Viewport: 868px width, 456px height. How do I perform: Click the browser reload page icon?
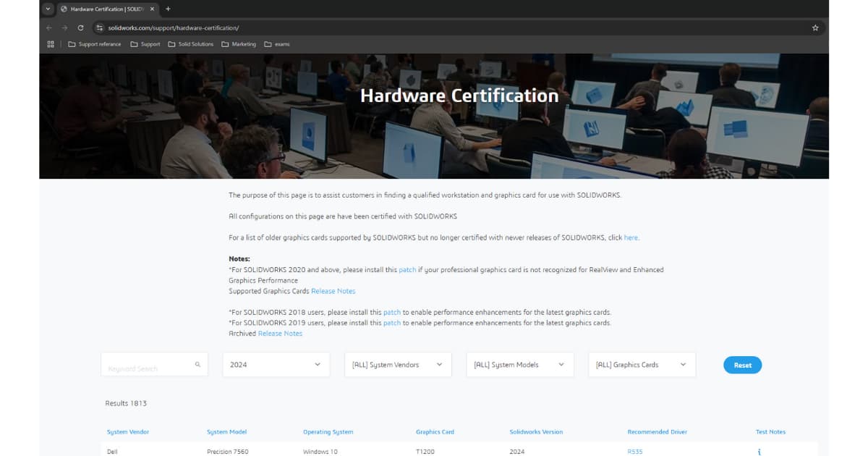80,28
